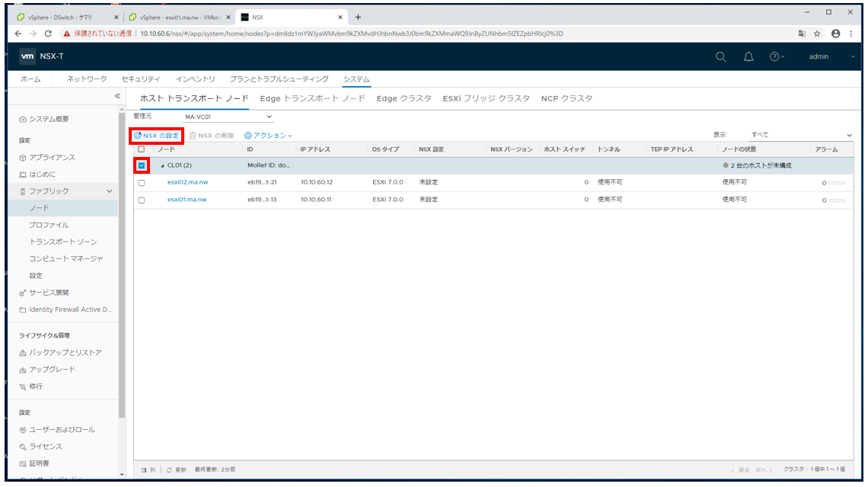Select トランスポート ゾーン in sidebar
This screenshot has height=487, width=868.
tap(63, 242)
